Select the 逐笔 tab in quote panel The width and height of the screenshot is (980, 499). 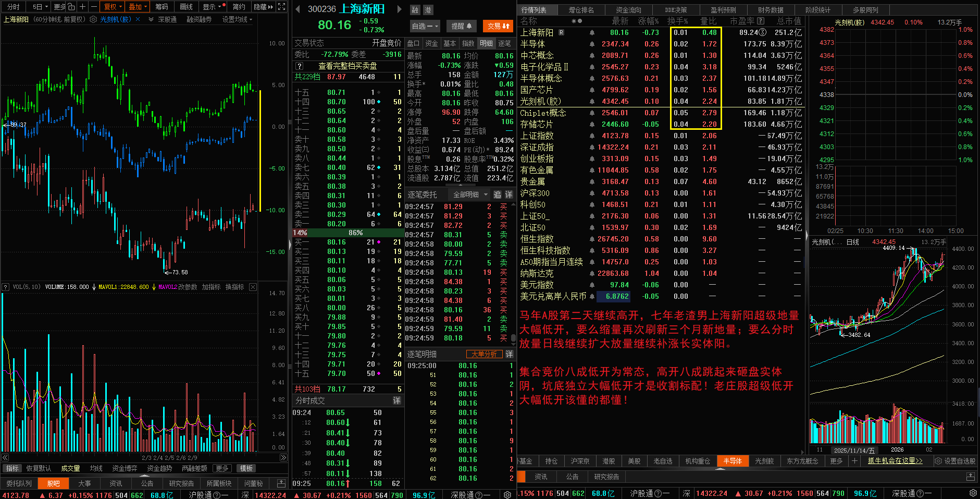click(x=504, y=43)
